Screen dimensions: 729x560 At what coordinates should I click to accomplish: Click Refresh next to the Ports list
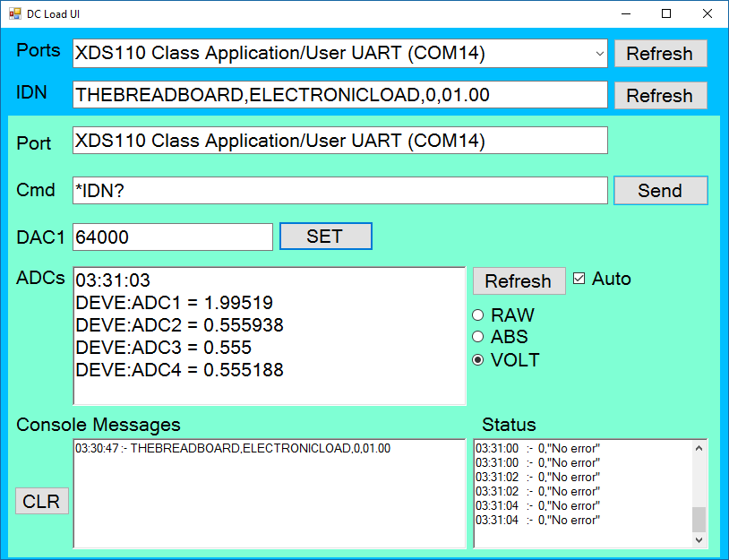coord(661,54)
